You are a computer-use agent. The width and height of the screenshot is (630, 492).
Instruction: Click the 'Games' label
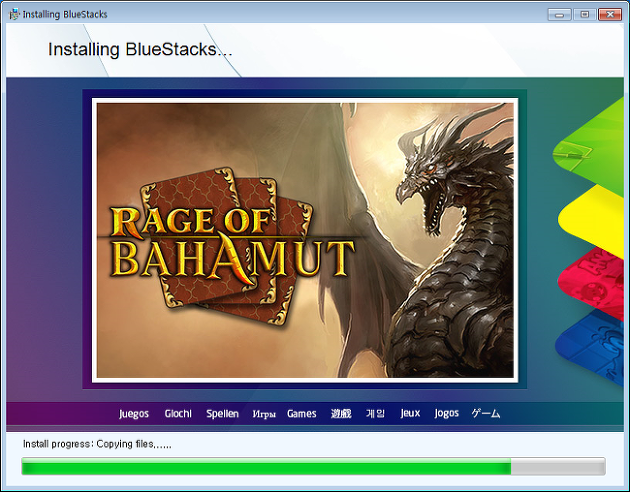[301, 413]
